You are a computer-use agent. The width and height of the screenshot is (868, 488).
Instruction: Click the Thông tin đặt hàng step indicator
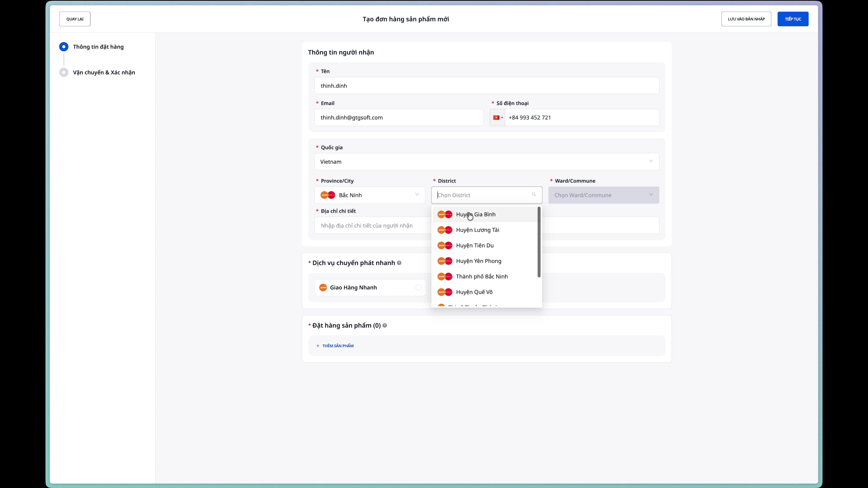(64, 47)
